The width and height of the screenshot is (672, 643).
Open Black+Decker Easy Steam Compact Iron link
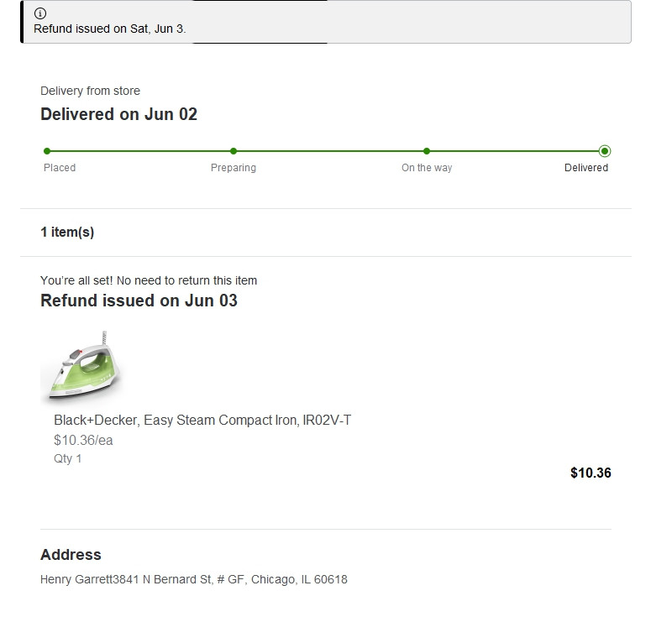tap(202, 420)
